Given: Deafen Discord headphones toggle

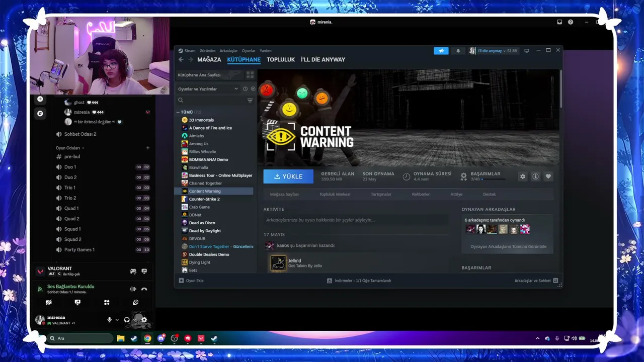Looking at the screenshot, I should [127, 320].
